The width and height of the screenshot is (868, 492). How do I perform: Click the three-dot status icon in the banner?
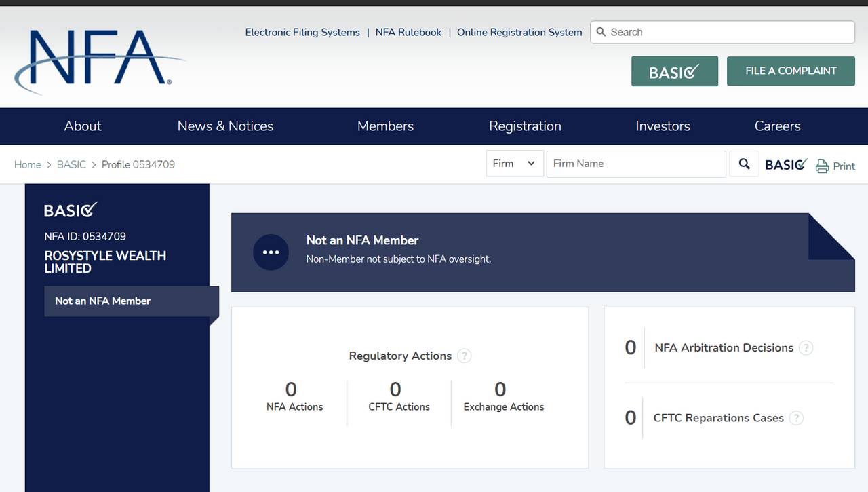tap(271, 252)
